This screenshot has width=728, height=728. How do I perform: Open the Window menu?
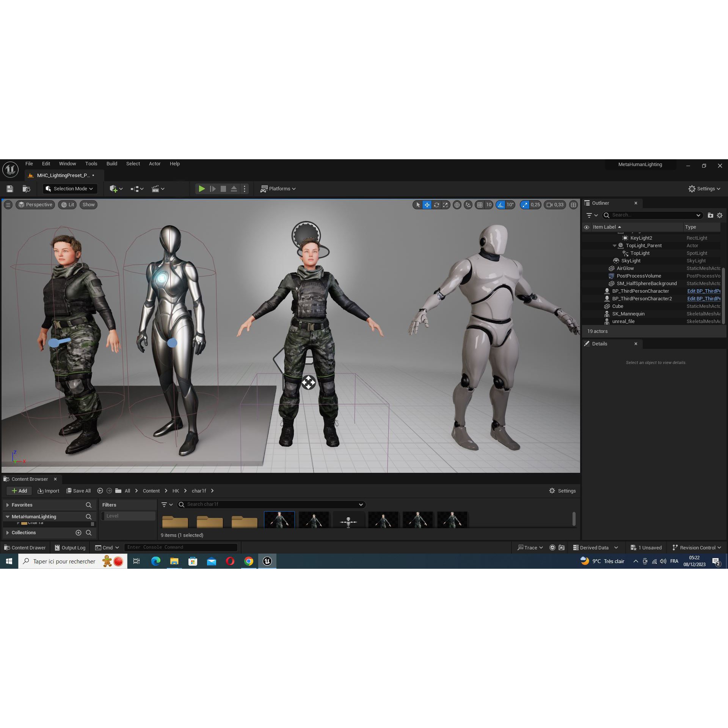click(x=67, y=164)
